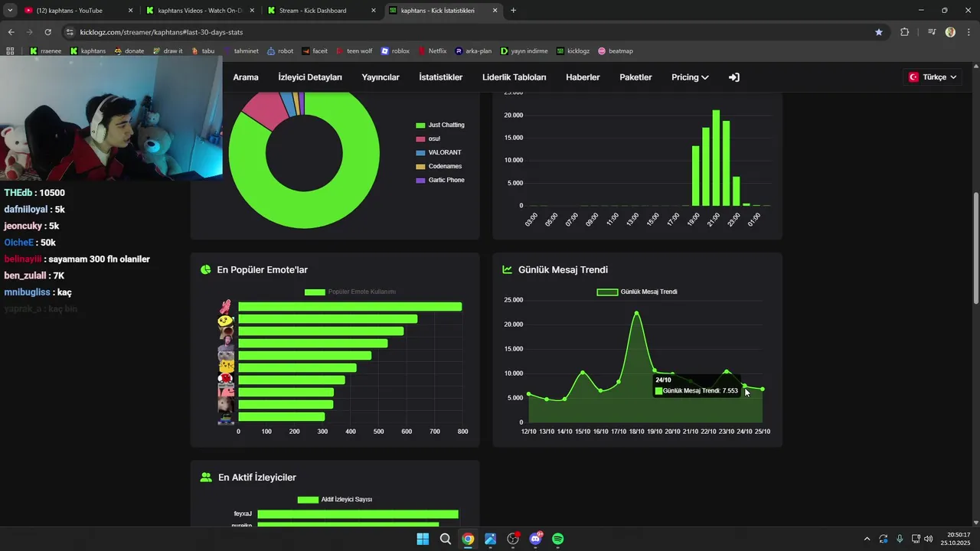The height and width of the screenshot is (551, 980).
Task: Open Windows Start menu
Action: point(423,539)
